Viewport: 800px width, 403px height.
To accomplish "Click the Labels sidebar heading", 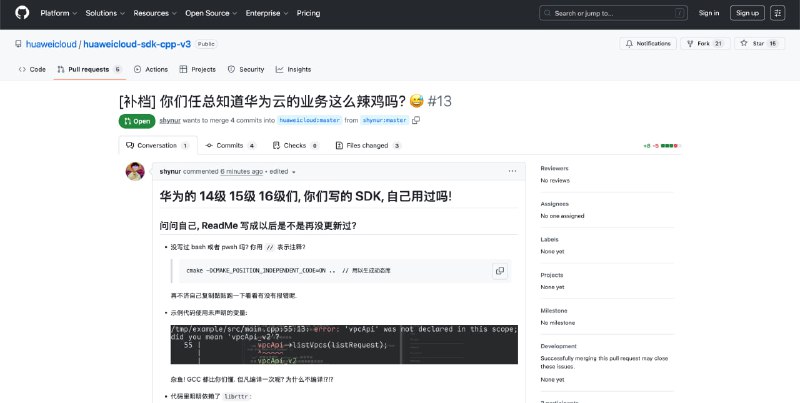I will pos(549,240).
